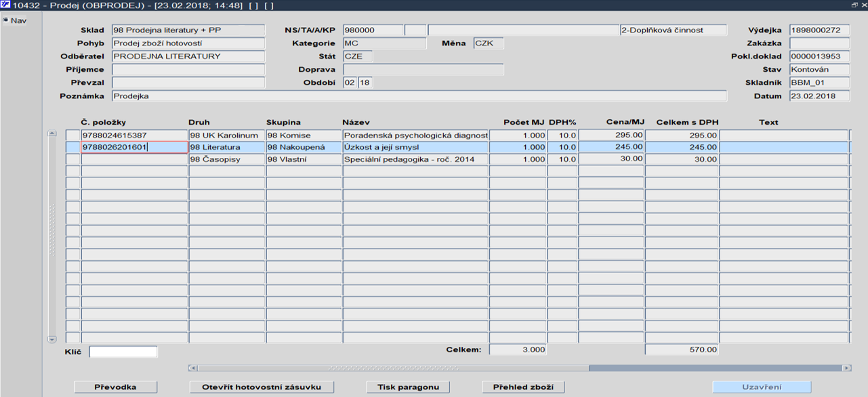The height and width of the screenshot is (397, 868).
Task: Click Skupina cell 98 Nakoupená
Action: (x=304, y=147)
